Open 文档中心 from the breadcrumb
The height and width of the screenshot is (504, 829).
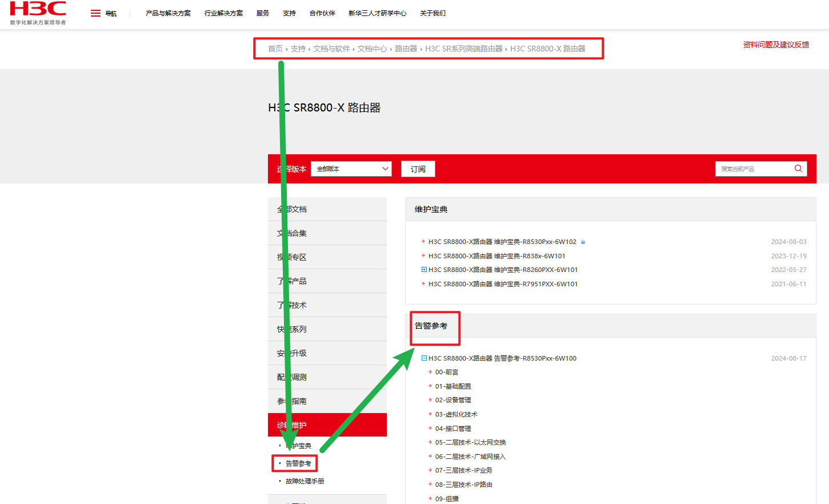point(372,49)
